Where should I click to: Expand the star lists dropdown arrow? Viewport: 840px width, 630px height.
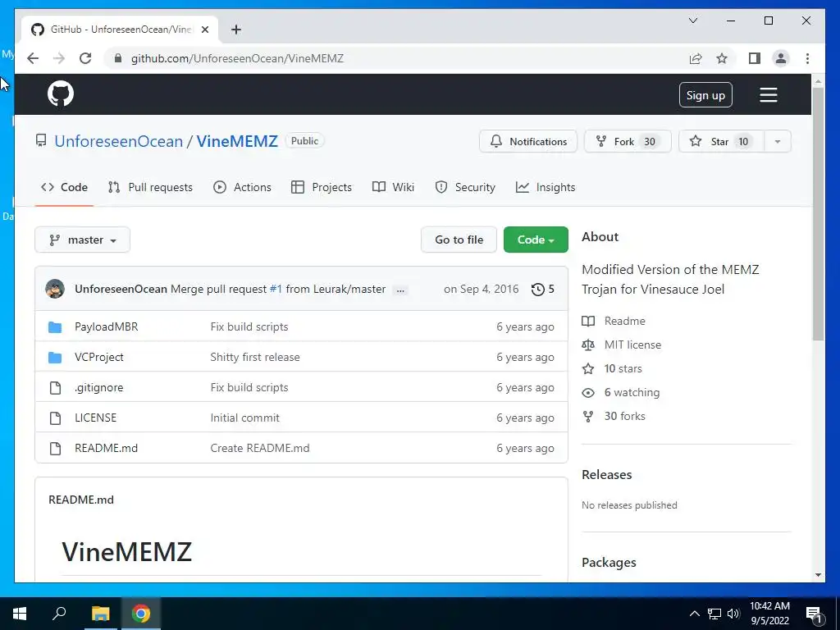778,141
